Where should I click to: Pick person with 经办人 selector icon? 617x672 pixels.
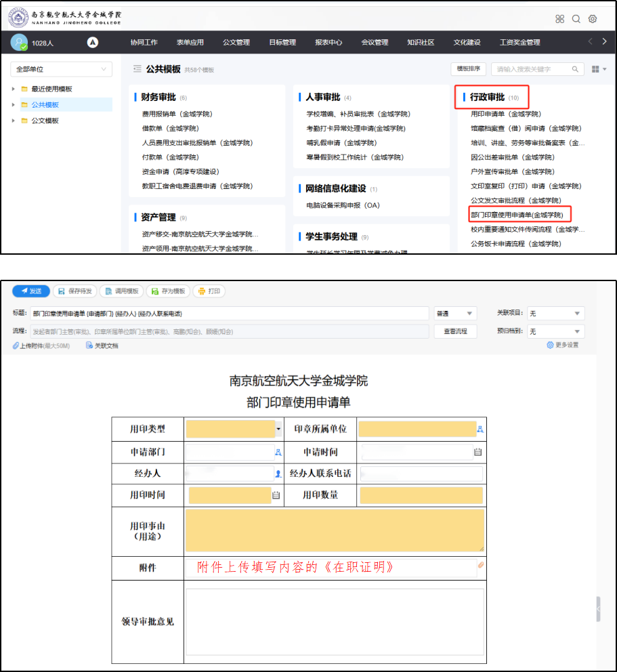[278, 474]
